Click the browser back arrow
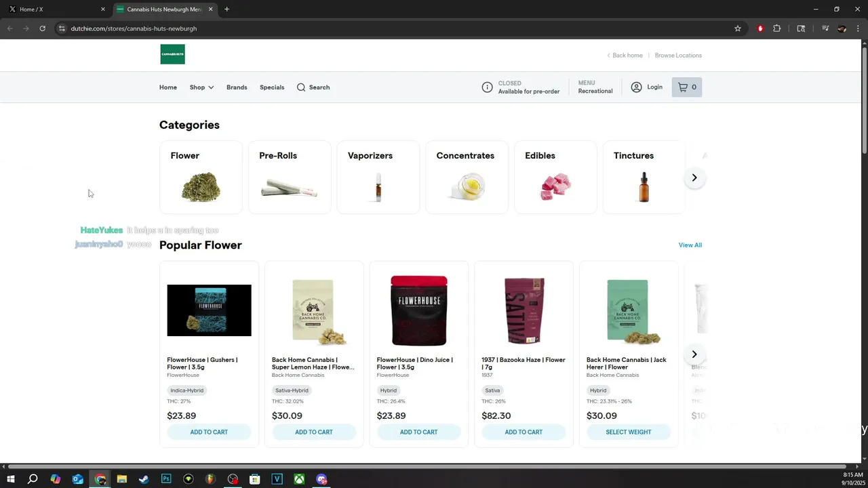Viewport: 868px width, 488px height. (x=9, y=28)
